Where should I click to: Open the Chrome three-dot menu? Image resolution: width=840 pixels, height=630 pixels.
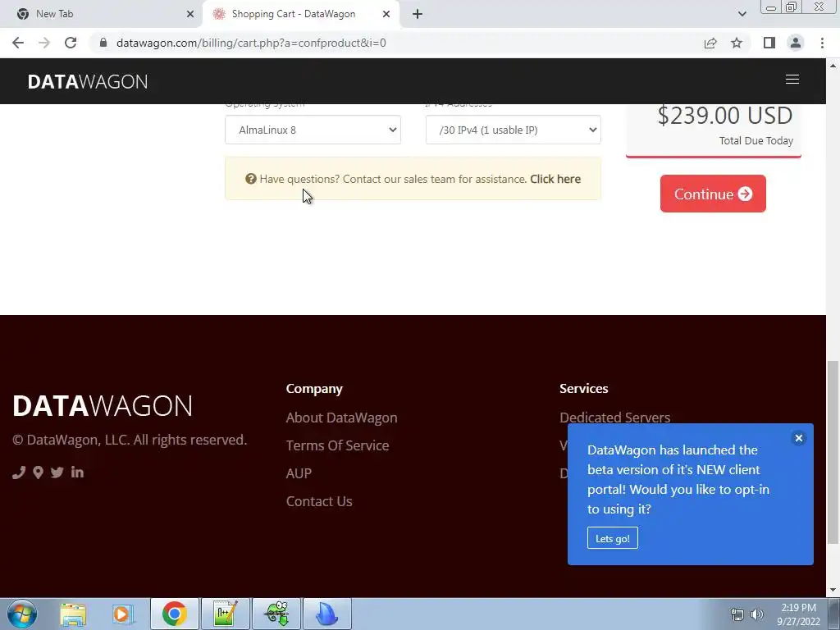[822, 43]
